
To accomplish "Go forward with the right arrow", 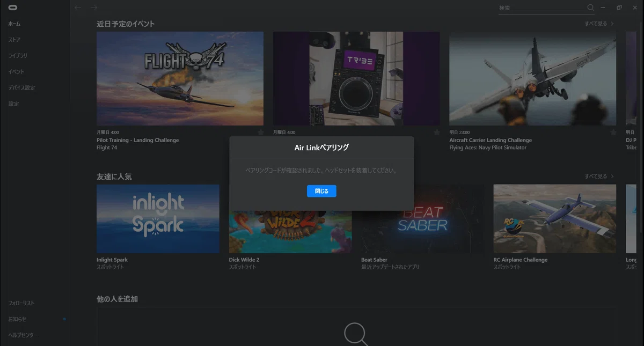I will (x=94, y=8).
